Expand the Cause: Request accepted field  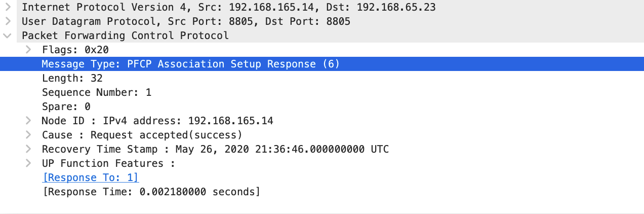click(x=28, y=135)
